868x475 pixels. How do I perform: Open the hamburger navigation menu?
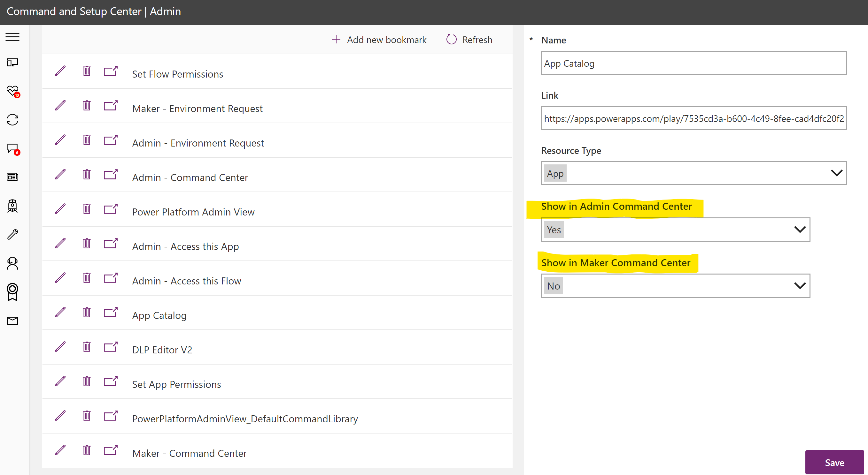12,37
